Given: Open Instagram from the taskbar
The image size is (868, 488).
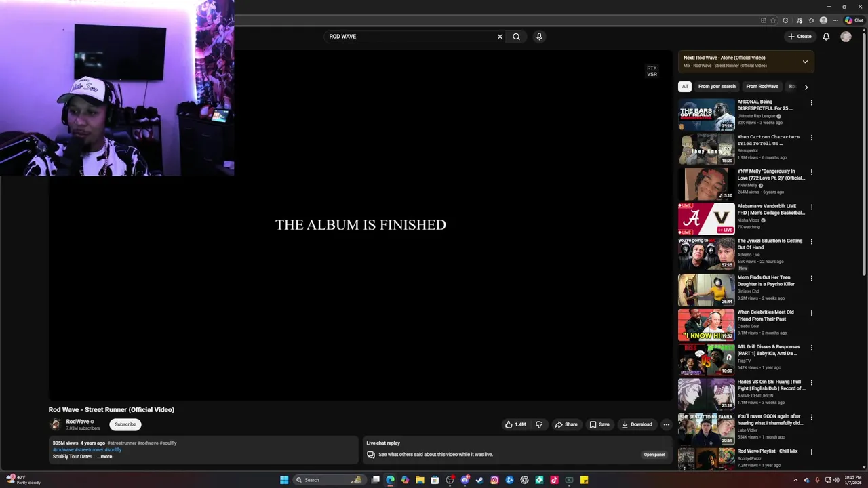Looking at the screenshot, I should pyautogui.click(x=494, y=480).
